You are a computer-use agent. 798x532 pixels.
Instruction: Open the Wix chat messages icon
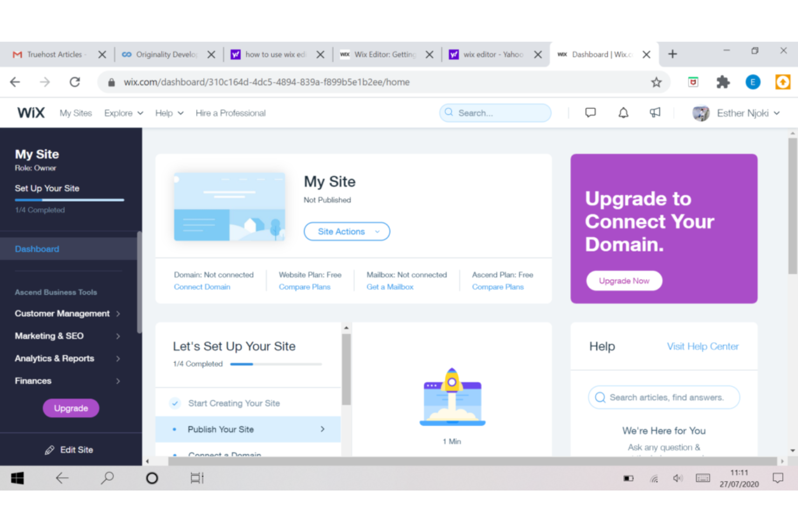[x=590, y=113]
